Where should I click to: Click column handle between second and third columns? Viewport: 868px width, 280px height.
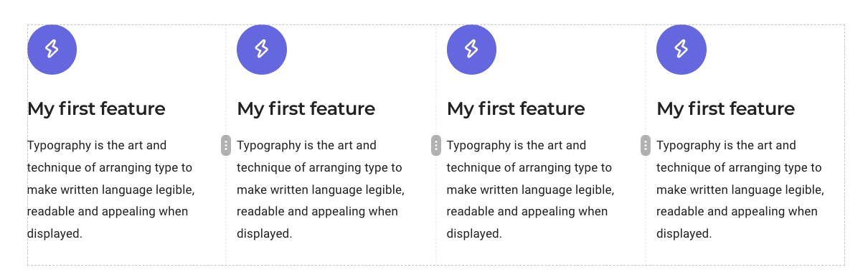435,145
